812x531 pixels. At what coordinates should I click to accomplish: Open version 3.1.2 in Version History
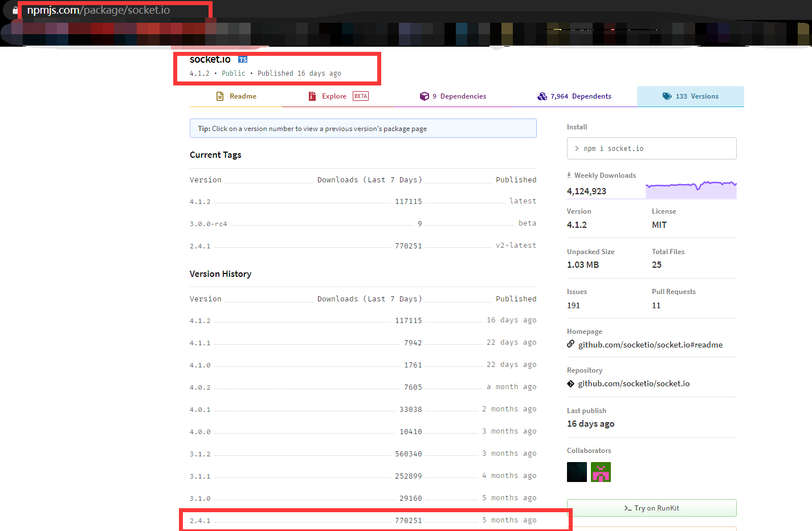coord(200,454)
